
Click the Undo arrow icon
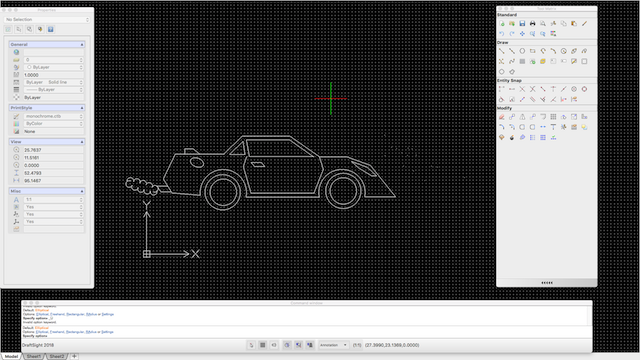502,34
